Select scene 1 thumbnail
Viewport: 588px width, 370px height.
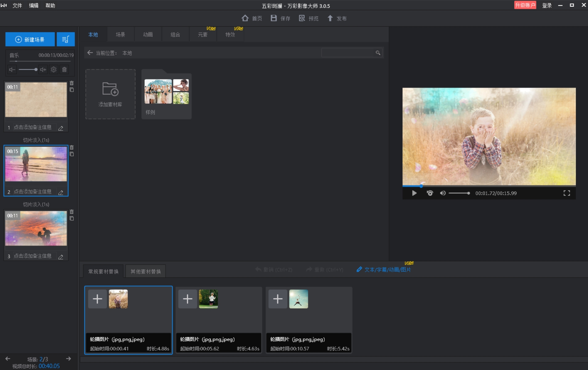point(36,100)
